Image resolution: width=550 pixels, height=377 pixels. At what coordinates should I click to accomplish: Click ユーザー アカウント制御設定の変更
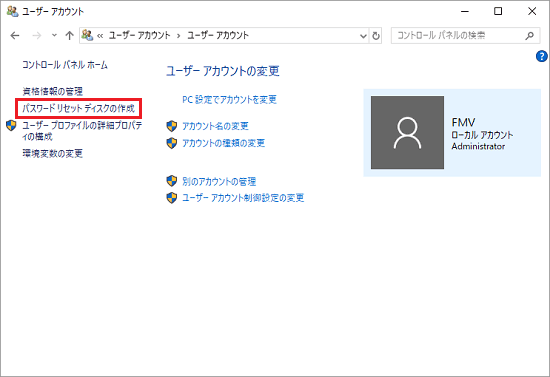point(243,198)
